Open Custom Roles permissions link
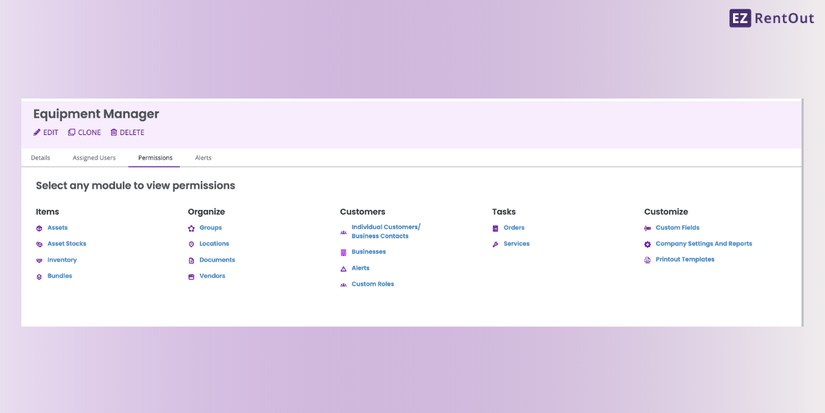This screenshot has height=413, width=825. (373, 284)
